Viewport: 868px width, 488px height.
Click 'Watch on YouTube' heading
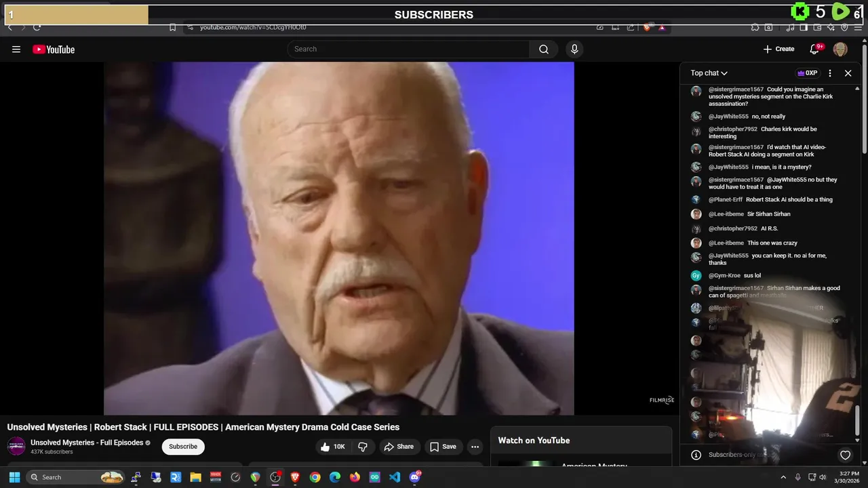tap(534, 441)
